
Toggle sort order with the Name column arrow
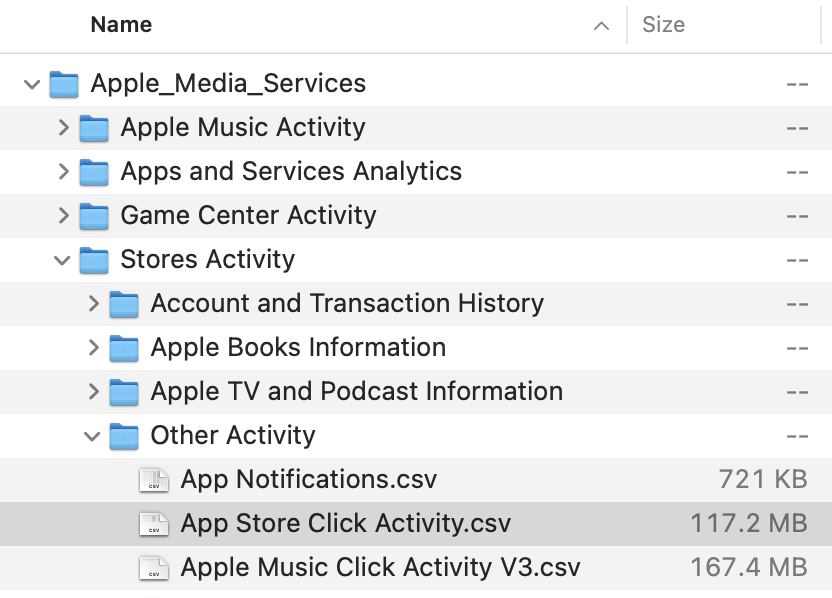pos(601,25)
